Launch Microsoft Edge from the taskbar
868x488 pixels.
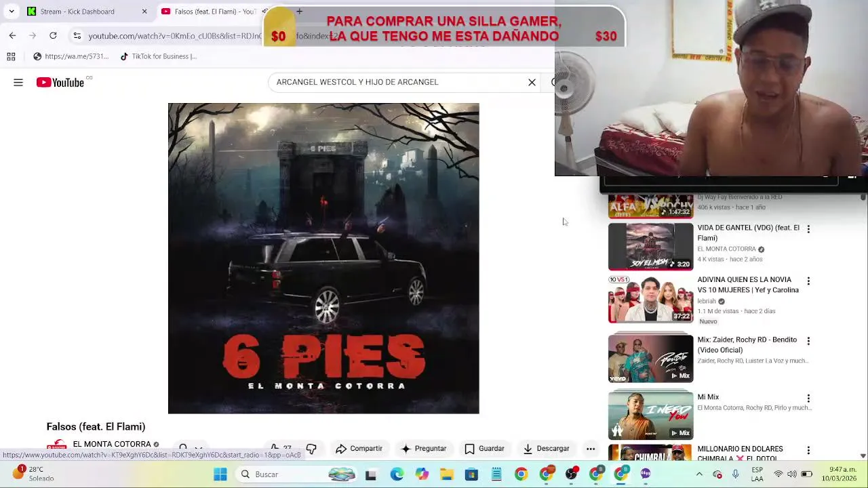click(x=397, y=474)
